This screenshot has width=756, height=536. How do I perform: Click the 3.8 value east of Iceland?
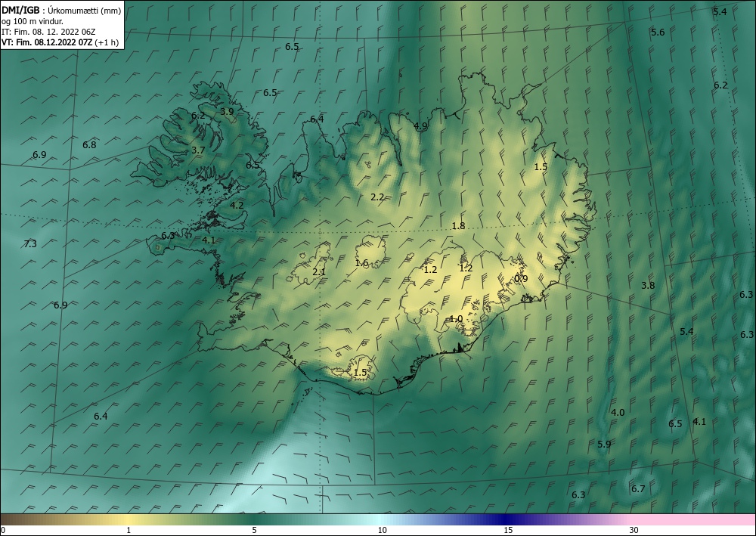click(648, 285)
